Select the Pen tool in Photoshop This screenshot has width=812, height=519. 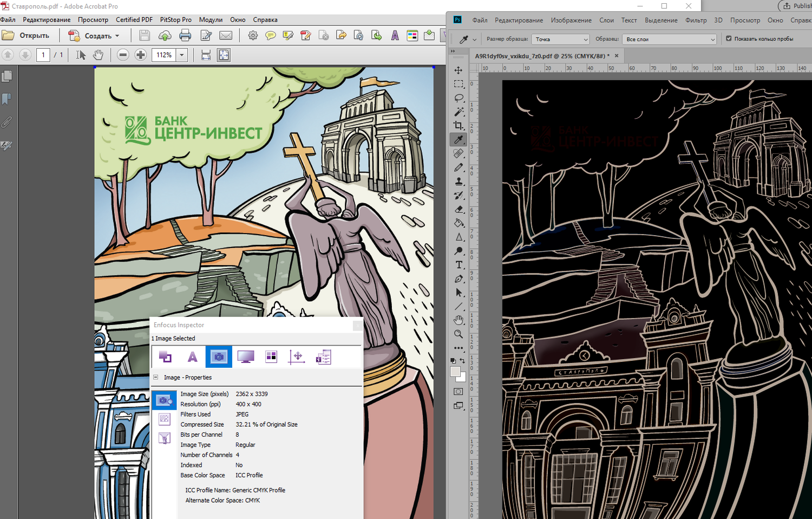coord(459,278)
